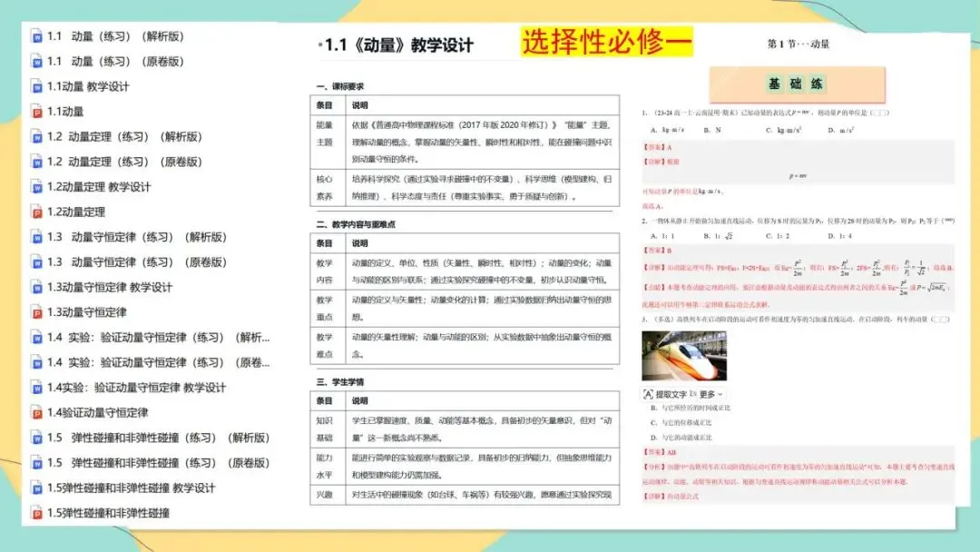Click question 1 answer 【答案】A
Screen dimensions: 980x552
click(658, 148)
